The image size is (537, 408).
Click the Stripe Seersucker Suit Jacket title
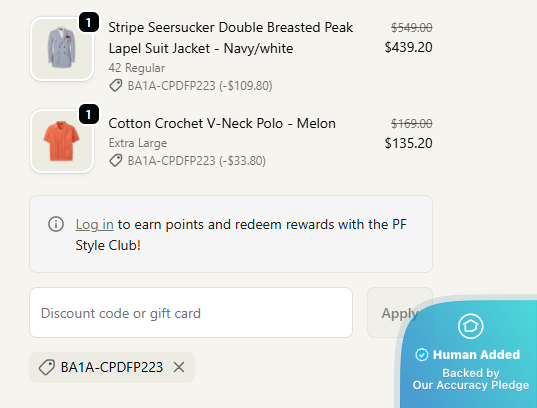pyautogui.click(x=230, y=38)
